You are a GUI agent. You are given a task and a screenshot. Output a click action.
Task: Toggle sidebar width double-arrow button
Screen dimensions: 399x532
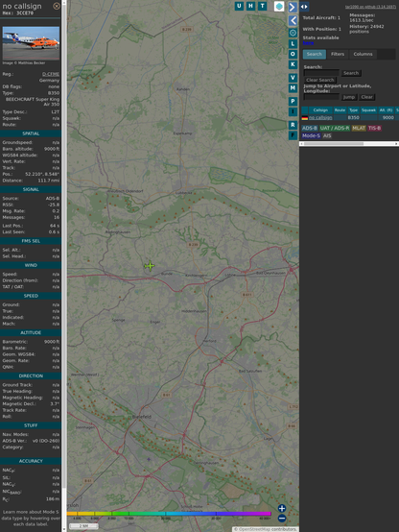pos(304,7)
